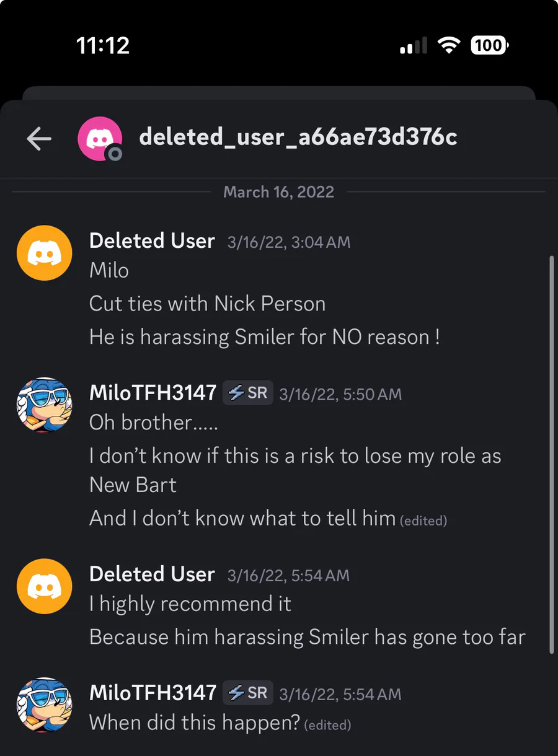Tap the MiloTFH3147 username at 5:50 AM
The height and width of the screenshot is (756, 558).
[153, 393]
